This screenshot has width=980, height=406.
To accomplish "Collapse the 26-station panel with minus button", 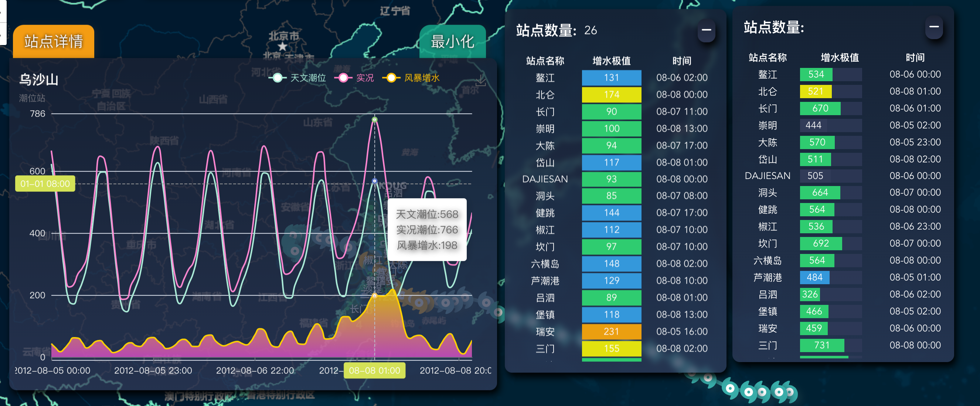I will [706, 30].
